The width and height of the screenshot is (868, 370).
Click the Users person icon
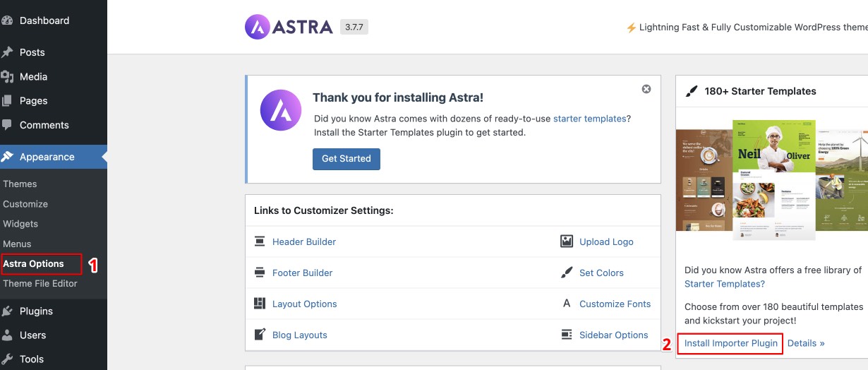point(7,335)
